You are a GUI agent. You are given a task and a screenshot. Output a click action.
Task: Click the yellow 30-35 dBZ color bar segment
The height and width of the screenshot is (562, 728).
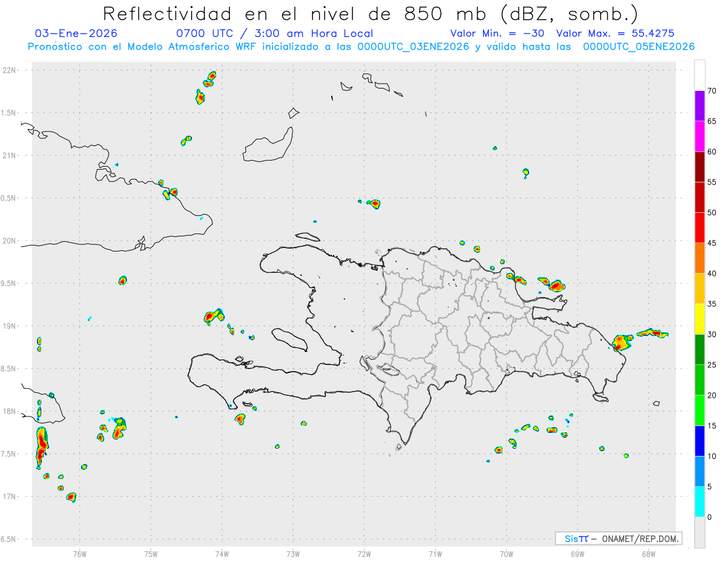pos(699,319)
